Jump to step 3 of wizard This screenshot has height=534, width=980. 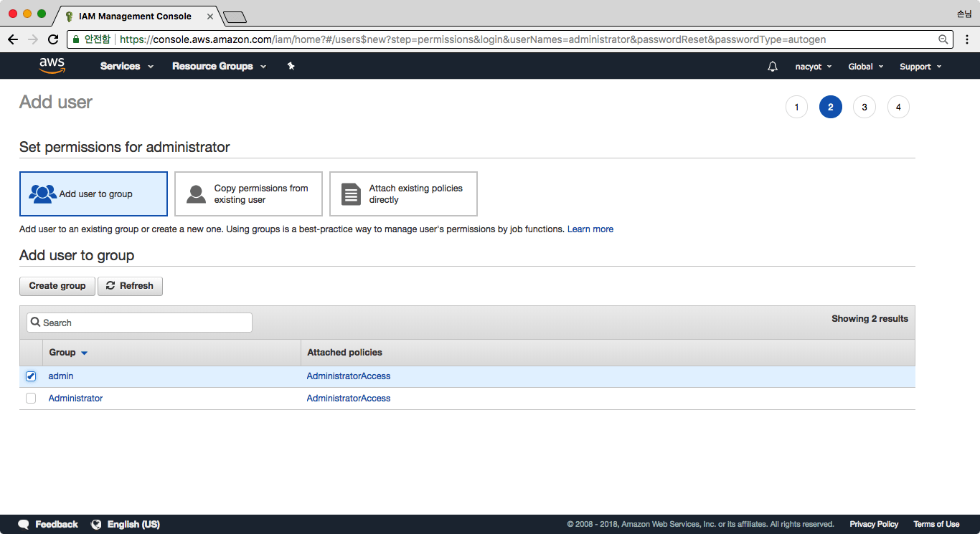(864, 108)
